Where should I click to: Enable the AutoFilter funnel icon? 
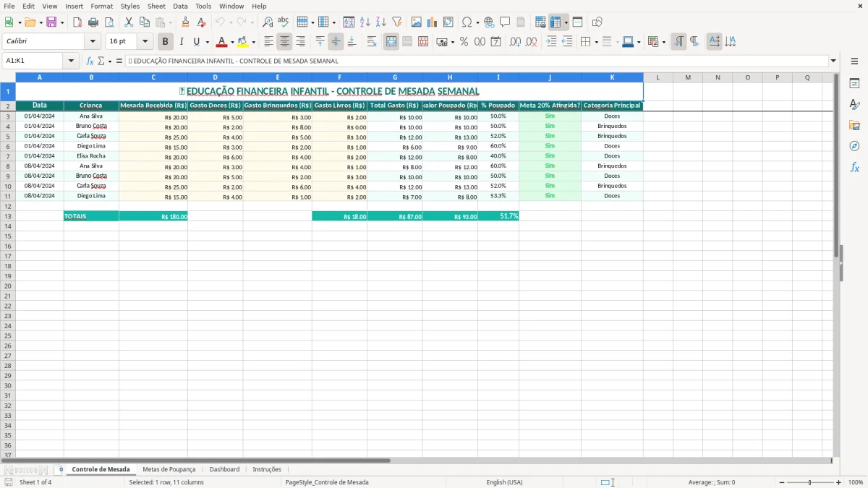[396, 22]
